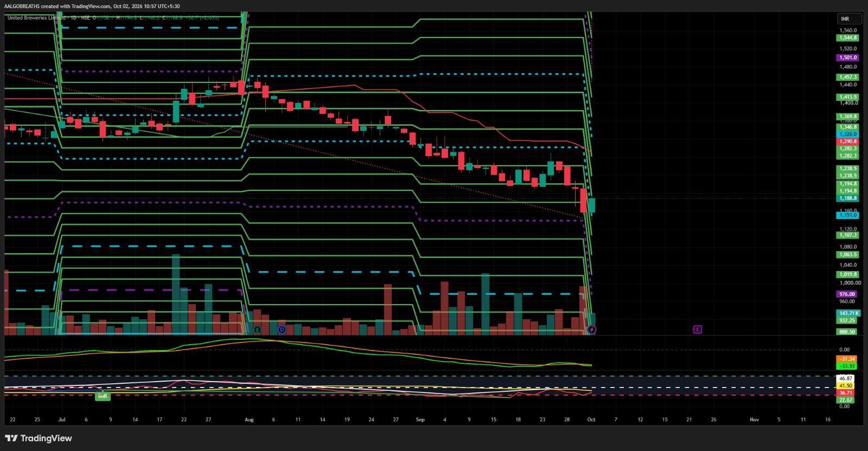Click the orange -31.34 indicator value

click(x=847, y=359)
